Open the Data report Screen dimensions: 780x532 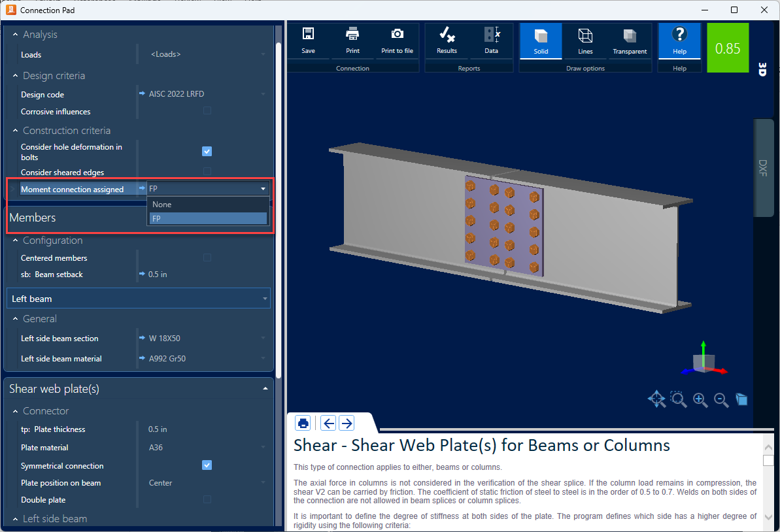(x=491, y=41)
